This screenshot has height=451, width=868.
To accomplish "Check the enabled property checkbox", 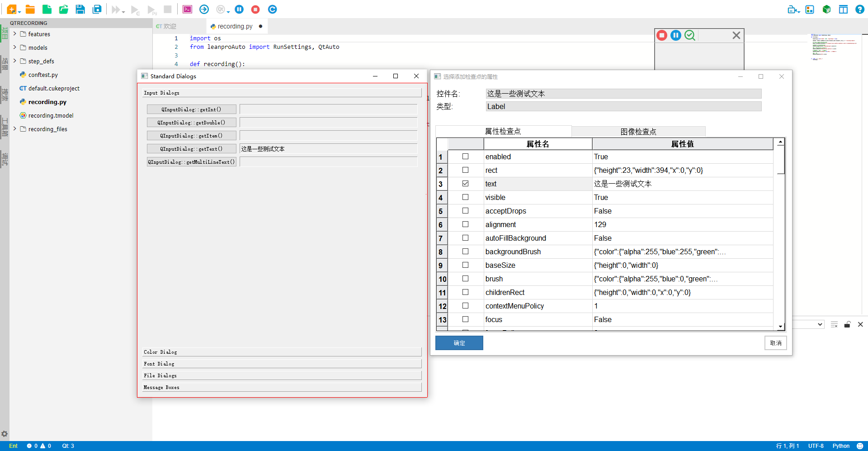I will (x=465, y=157).
